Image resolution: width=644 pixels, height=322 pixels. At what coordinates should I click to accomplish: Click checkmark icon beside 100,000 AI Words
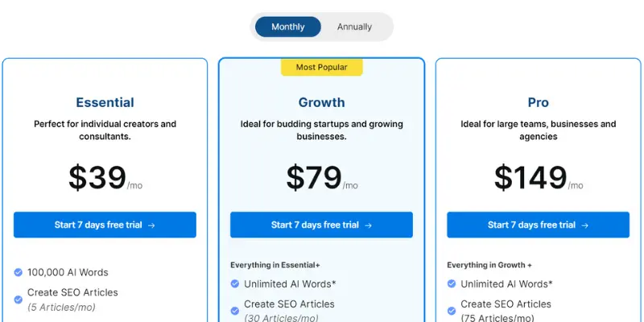(x=18, y=272)
